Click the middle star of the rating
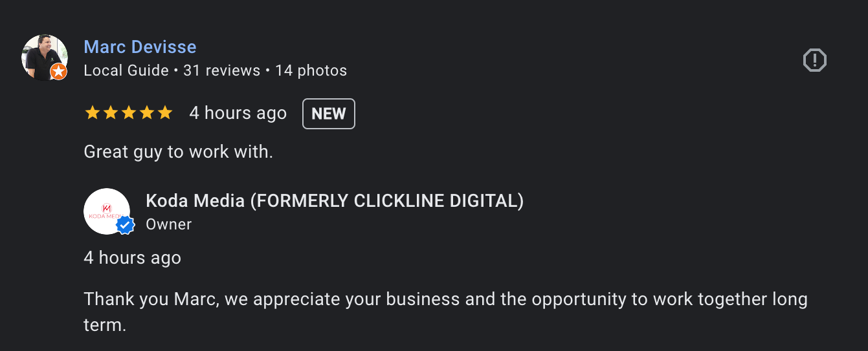This screenshot has width=868, height=351. click(129, 113)
